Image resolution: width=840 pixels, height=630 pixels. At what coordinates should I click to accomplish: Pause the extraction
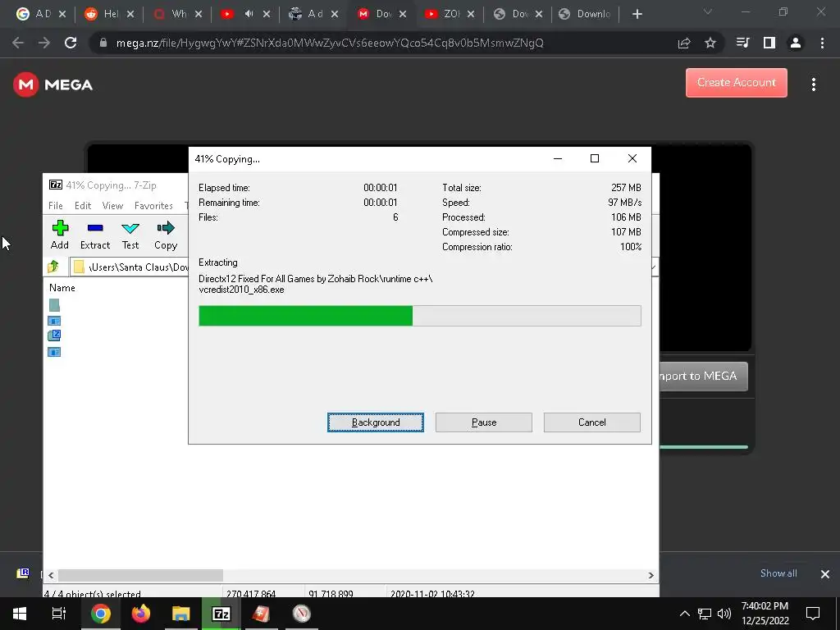[x=484, y=422]
